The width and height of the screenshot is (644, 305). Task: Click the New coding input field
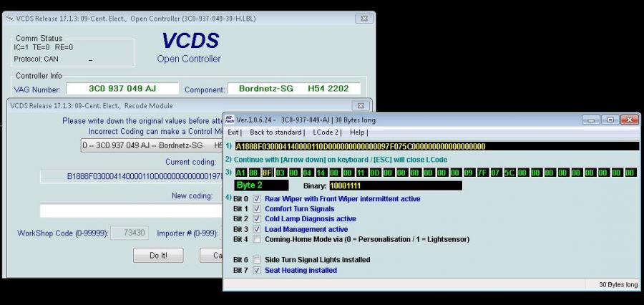[x=129, y=210]
